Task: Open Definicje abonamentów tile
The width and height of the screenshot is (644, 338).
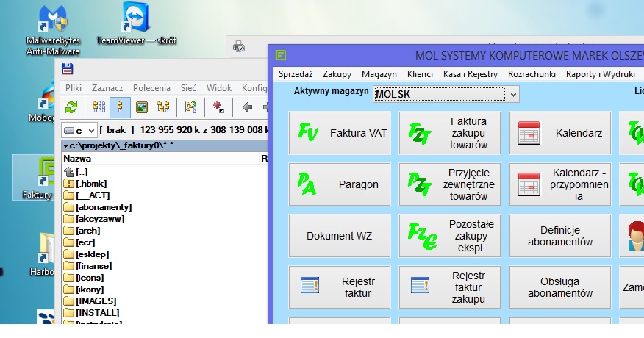Action: click(x=560, y=236)
